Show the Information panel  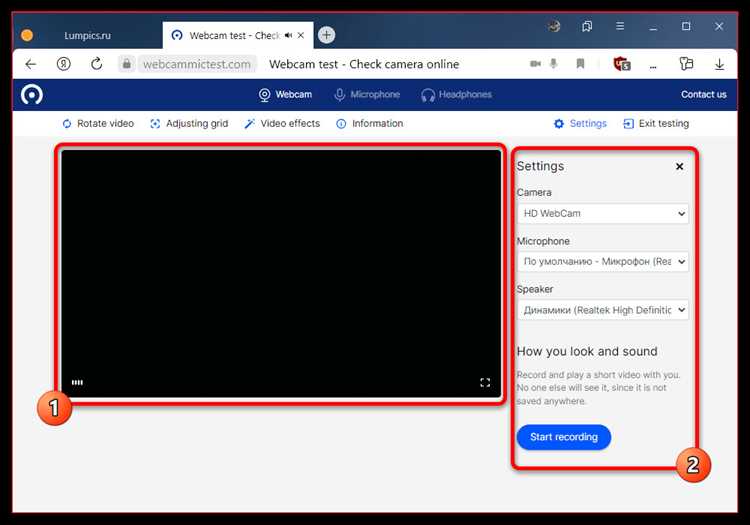pos(370,123)
